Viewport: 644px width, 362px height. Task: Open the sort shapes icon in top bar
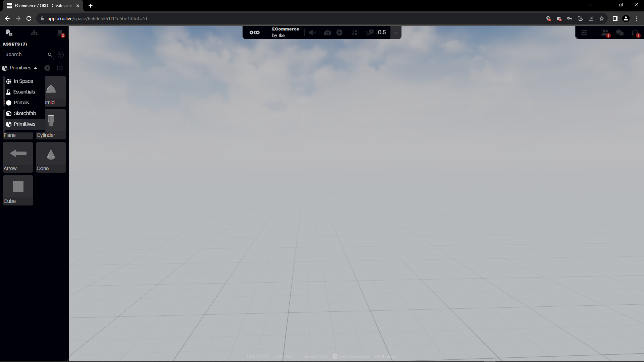(x=355, y=33)
